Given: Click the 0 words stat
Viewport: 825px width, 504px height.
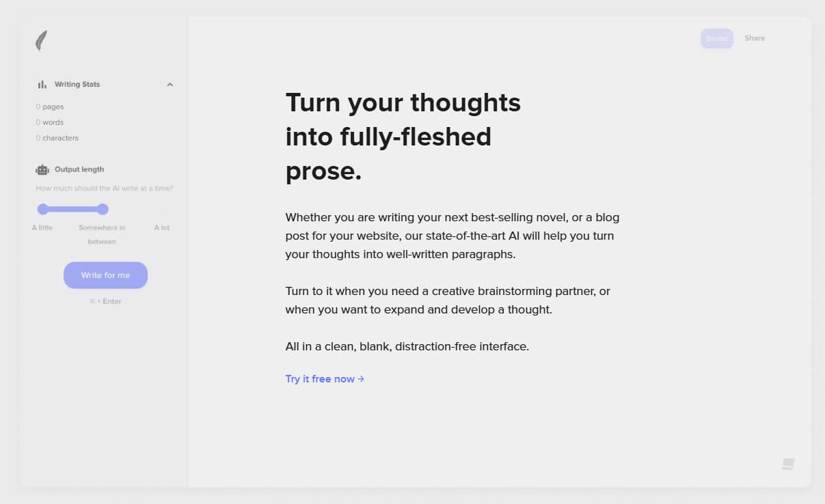Looking at the screenshot, I should (x=50, y=122).
